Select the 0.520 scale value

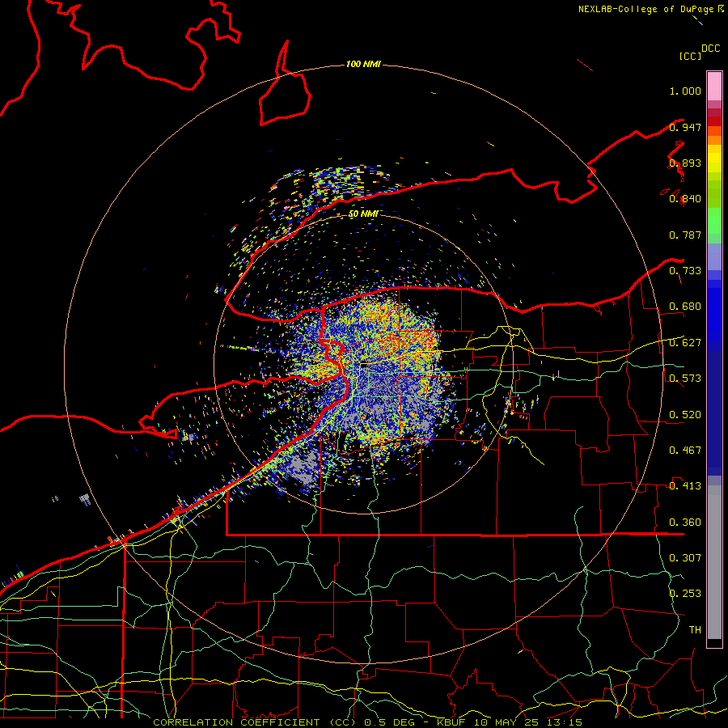tap(685, 415)
